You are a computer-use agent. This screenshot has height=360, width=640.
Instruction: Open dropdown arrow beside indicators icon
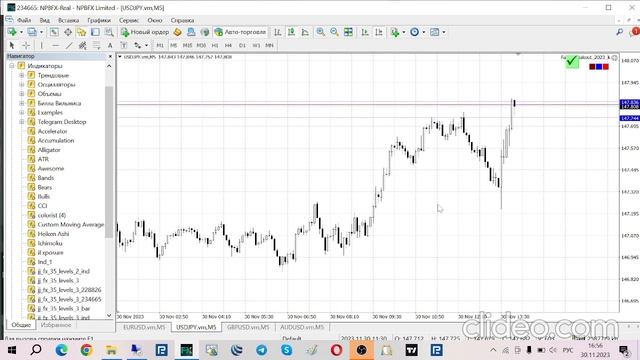[404, 32]
